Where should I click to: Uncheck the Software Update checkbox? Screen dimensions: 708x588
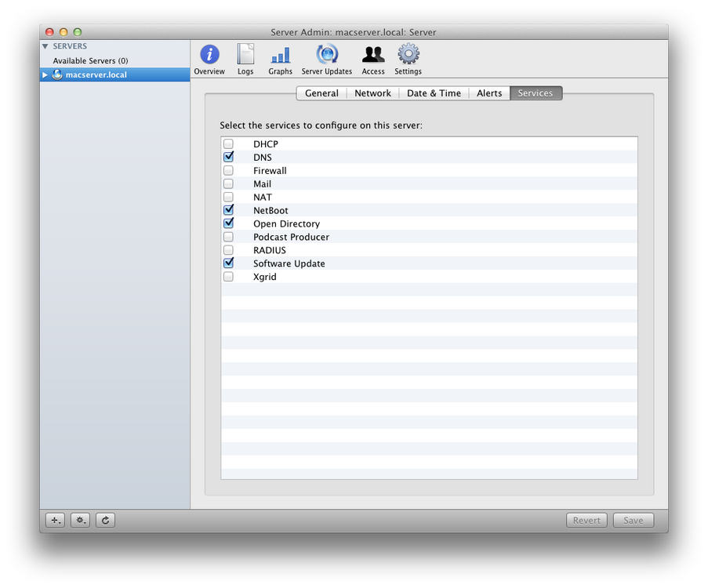pyautogui.click(x=228, y=263)
